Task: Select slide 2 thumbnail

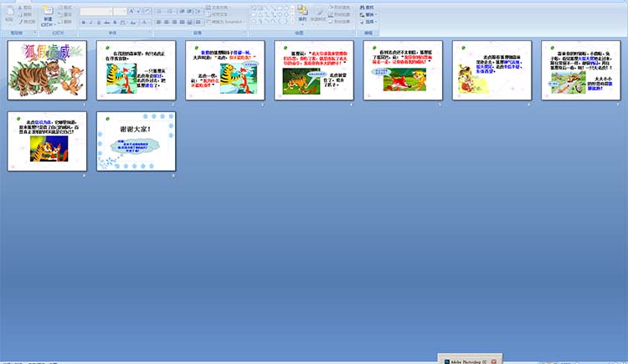Action: pyautogui.click(x=136, y=70)
